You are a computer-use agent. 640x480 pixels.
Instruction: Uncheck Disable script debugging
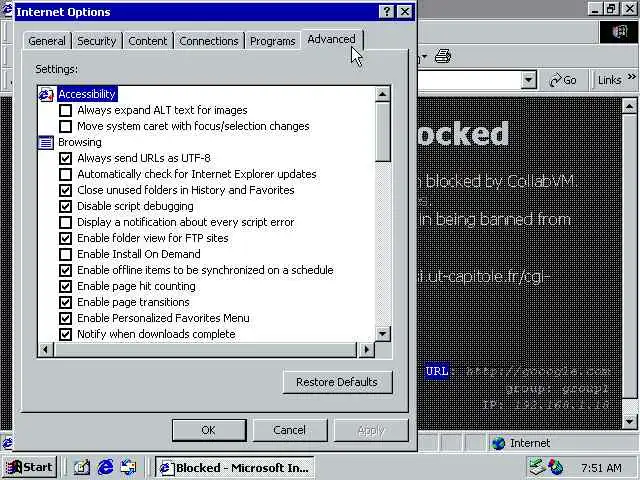coord(65,206)
